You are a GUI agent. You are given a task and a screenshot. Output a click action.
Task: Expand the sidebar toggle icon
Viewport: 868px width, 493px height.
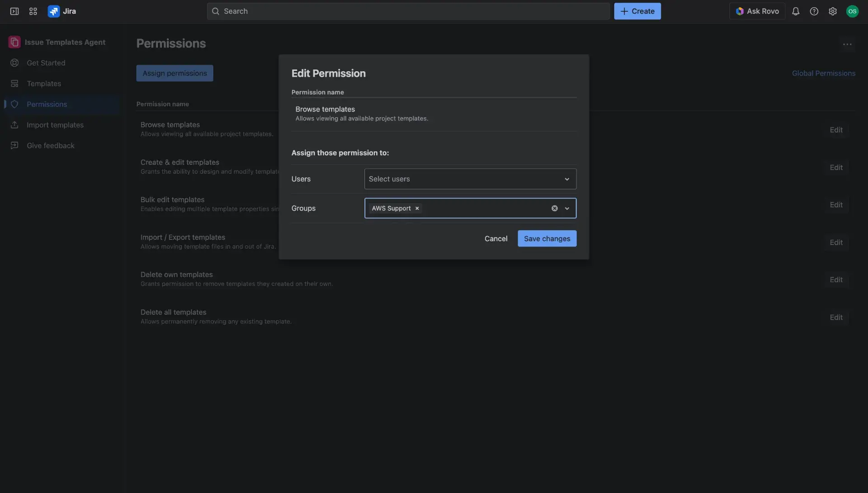pos(14,11)
